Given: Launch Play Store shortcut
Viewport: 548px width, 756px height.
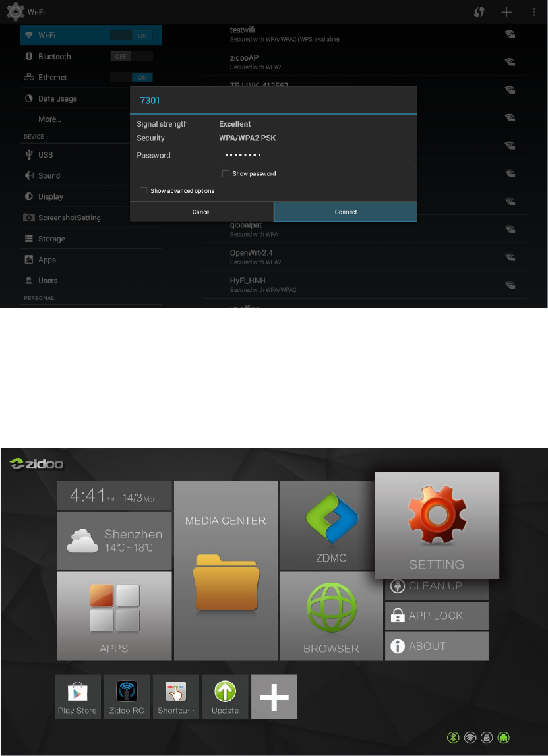Looking at the screenshot, I should [x=78, y=697].
